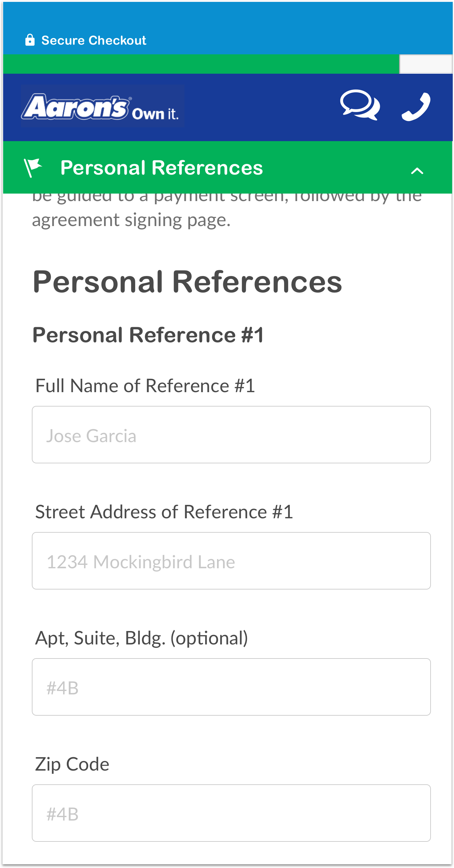Click the flag icon in green section bar
Image resolution: width=454 pixels, height=868 pixels.
[33, 167]
